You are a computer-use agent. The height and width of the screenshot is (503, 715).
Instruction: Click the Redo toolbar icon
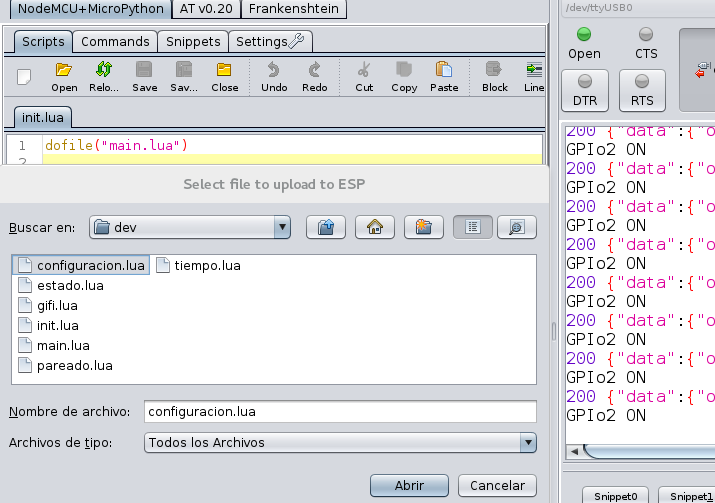(315, 77)
